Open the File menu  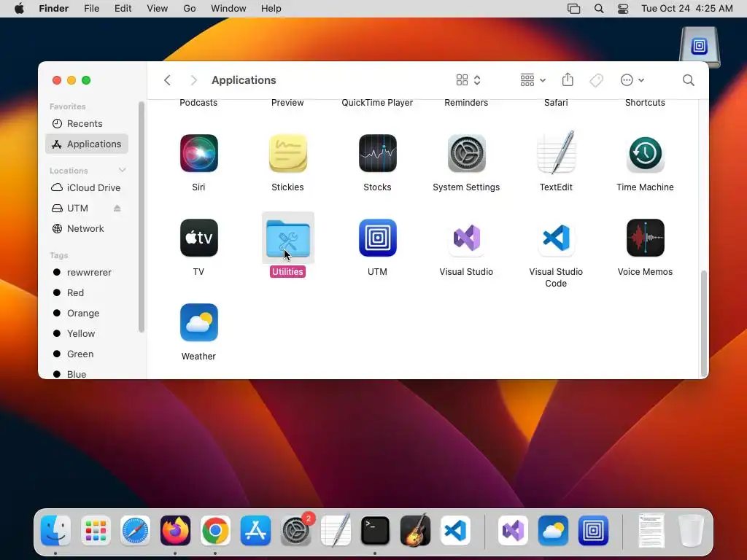[x=91, y=9]
